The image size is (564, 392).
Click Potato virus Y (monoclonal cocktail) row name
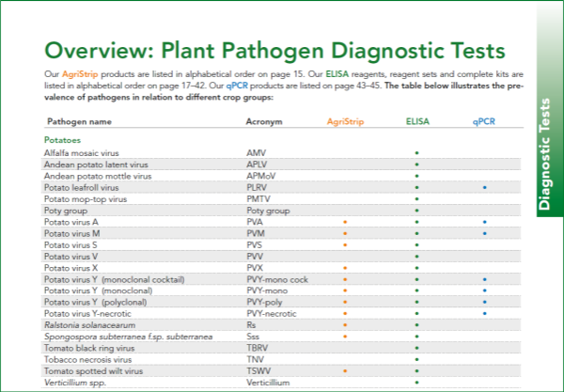(115, 280)
